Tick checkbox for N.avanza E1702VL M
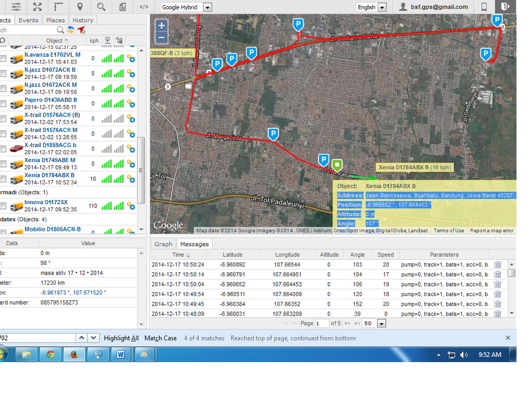The image size is (532, 399). tap(3, 59)
